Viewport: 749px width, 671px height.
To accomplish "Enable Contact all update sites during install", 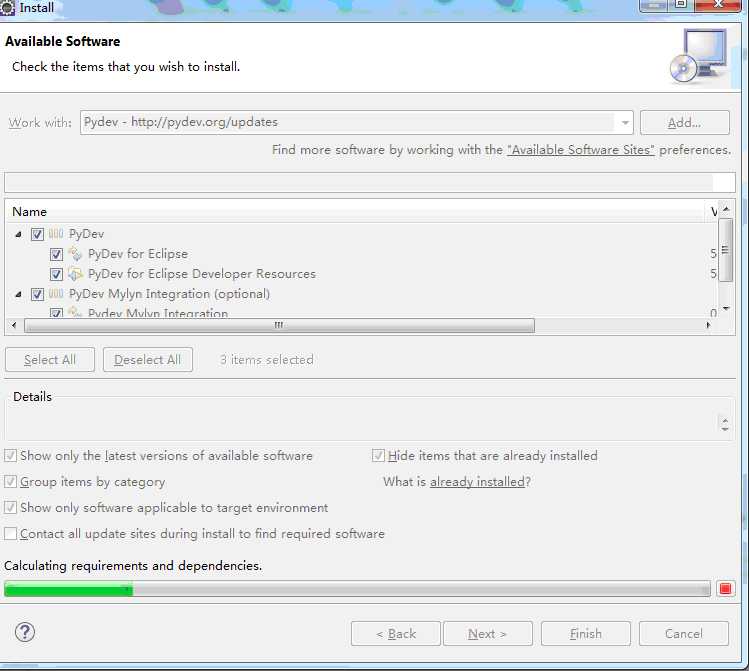I will [11, 533].
